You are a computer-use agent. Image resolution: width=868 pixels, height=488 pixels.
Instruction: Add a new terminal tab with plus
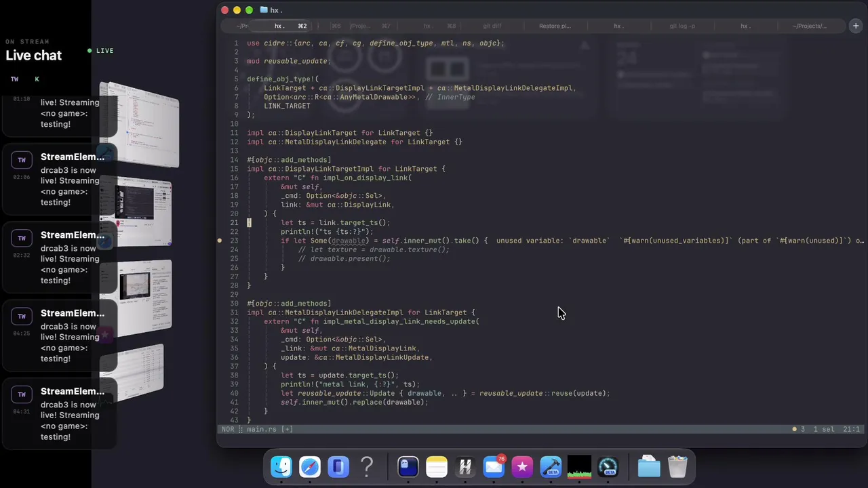point(856,26)
